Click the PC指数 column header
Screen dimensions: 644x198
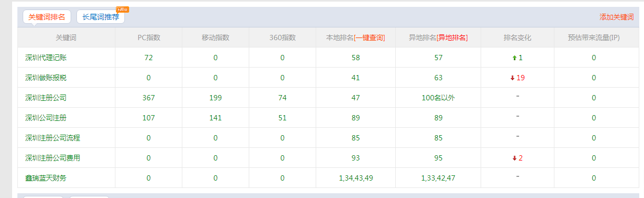click(149, 37)
